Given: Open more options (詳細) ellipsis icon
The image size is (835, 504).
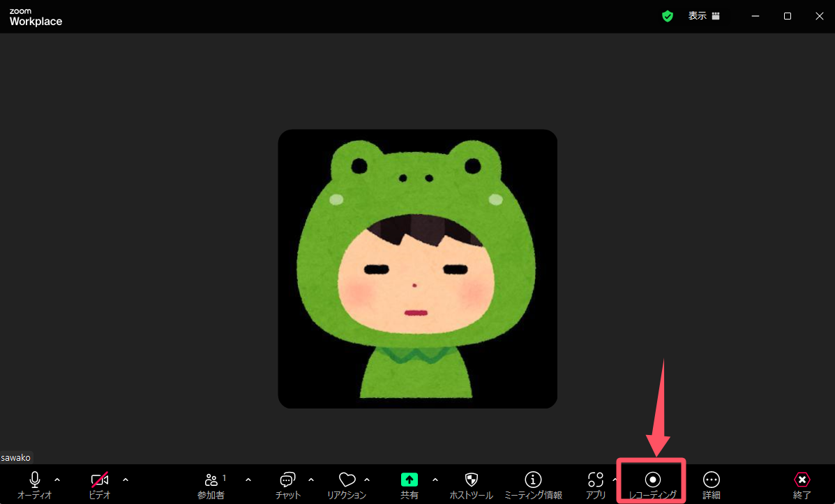Looking at the screenshot, I should coord(711,484).
